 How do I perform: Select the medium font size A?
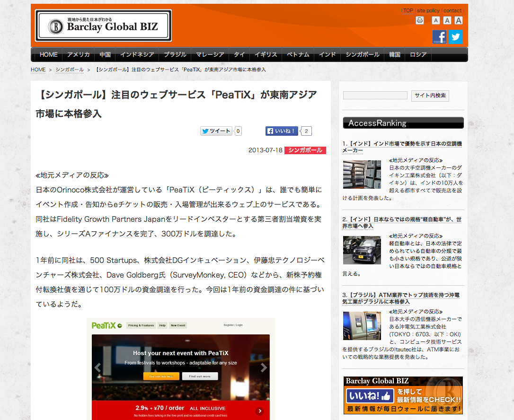(447, 21)
